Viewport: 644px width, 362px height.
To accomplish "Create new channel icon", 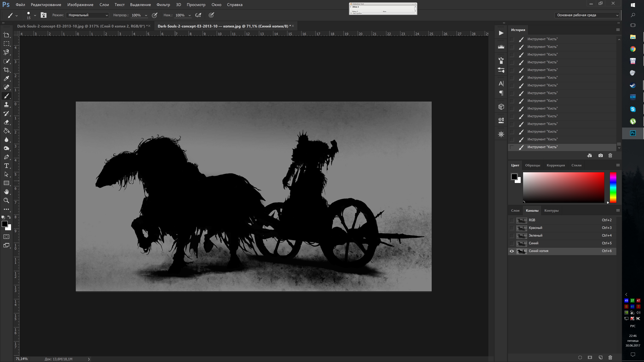I will pos(601,357).
